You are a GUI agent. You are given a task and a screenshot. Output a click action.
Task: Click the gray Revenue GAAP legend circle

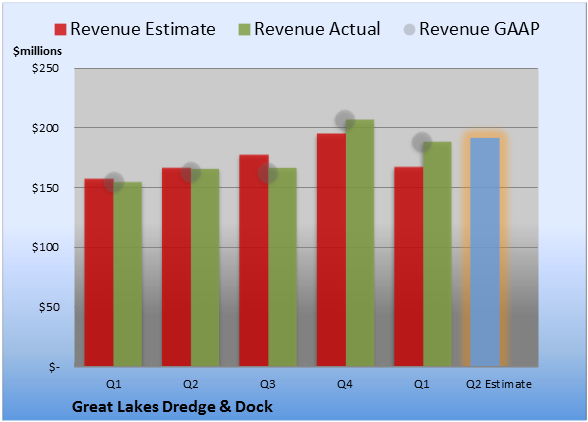coord(409,29)
